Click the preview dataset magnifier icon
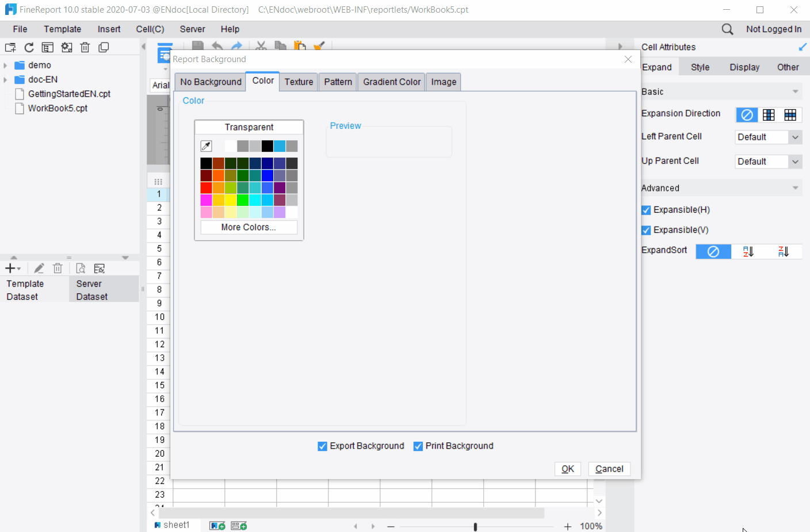The width and height of the screenshot is (810, 532). (x=81, y=267)
